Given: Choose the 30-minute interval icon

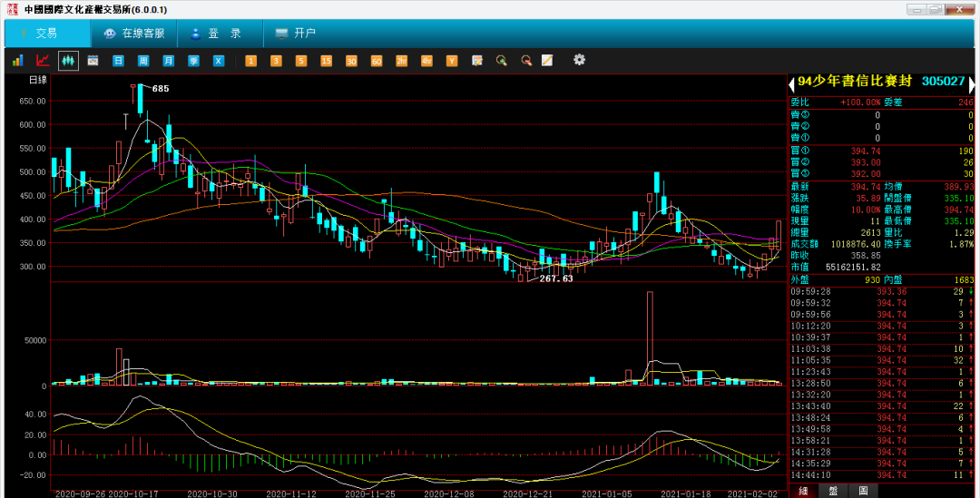Looking at the screenshot, I should point(350,61).
